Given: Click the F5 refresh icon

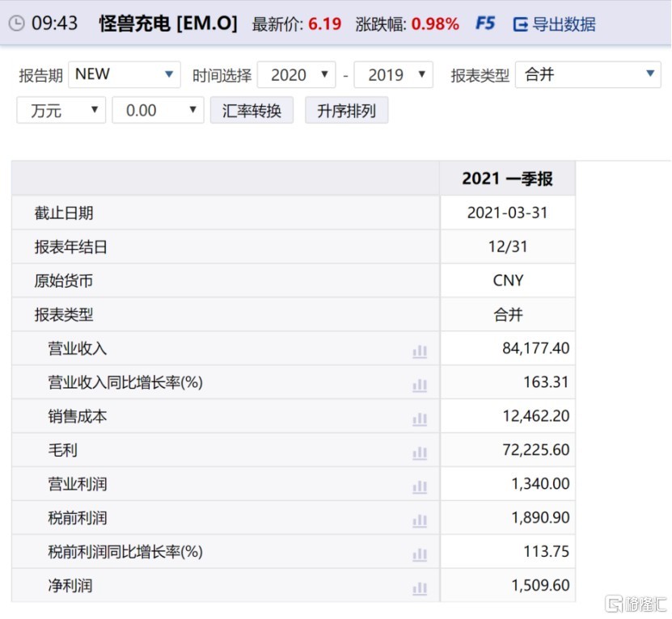Looking at the screenshot, I should [x=485, y=23].
